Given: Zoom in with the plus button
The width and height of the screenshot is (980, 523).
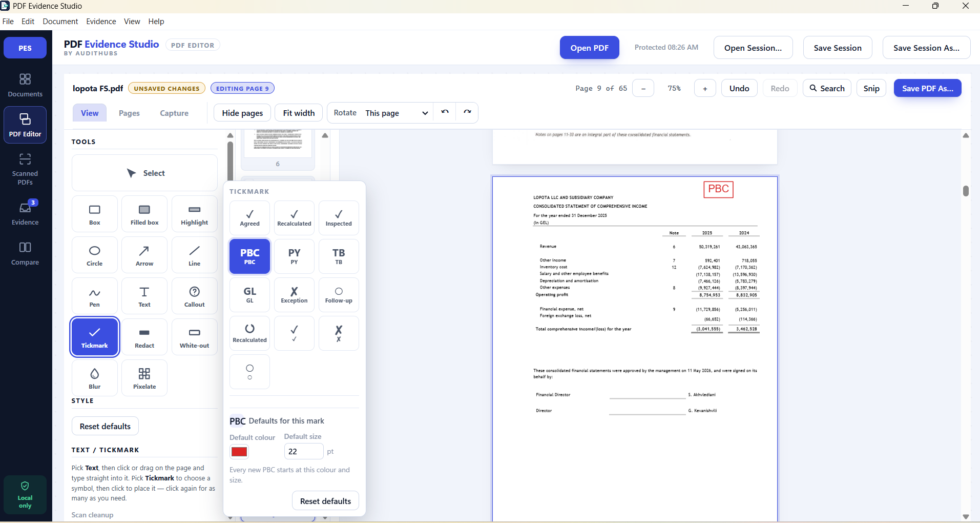Looking at the screenshot, I should 705,88.
